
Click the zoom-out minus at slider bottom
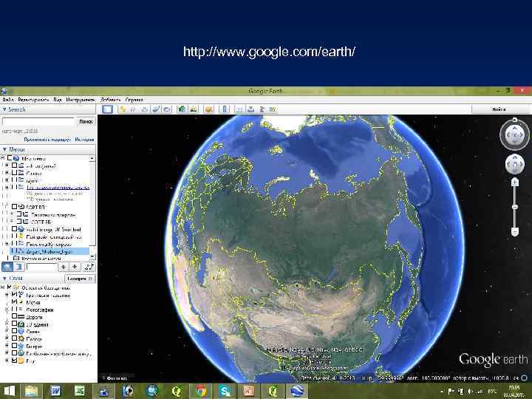point(515,232)
